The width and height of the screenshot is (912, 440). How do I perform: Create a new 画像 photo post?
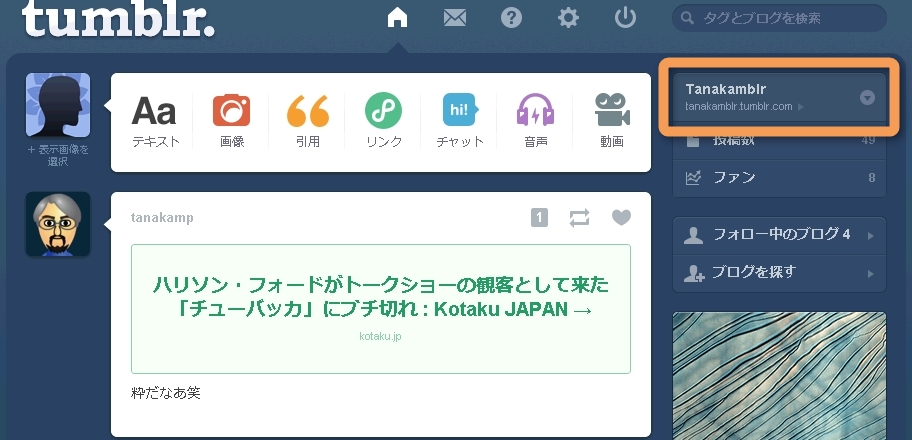coord(231,122)
